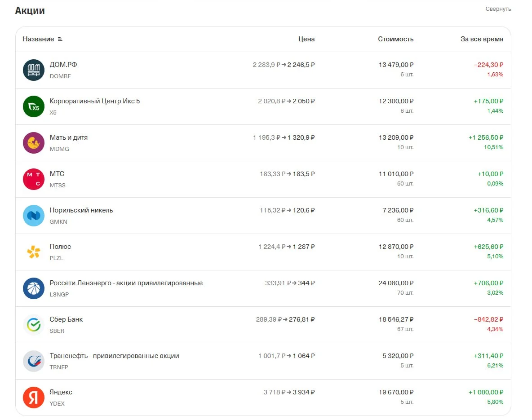The width and height of the screenshot is (532, 420).
Task: Sort by the Стоимость column header
Action: click(x=395, y=39)
